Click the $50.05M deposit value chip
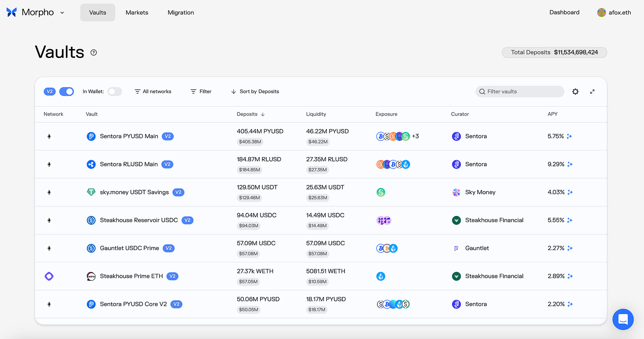The image size is (644, 339). click(249, 310)
